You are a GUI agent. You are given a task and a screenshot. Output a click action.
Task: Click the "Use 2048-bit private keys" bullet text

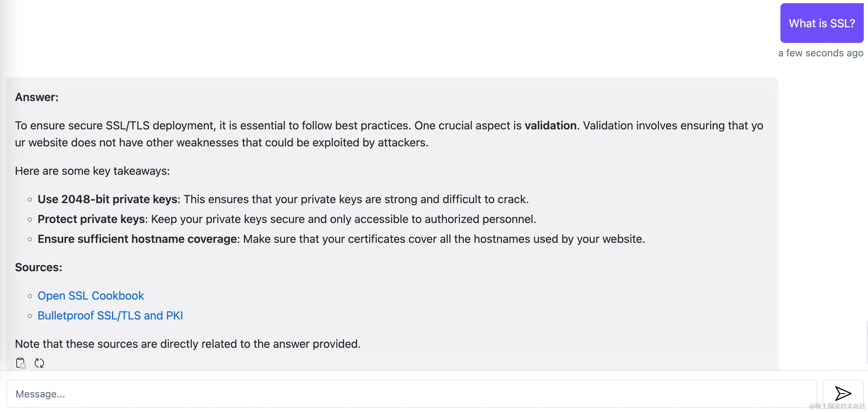[108, 199]
